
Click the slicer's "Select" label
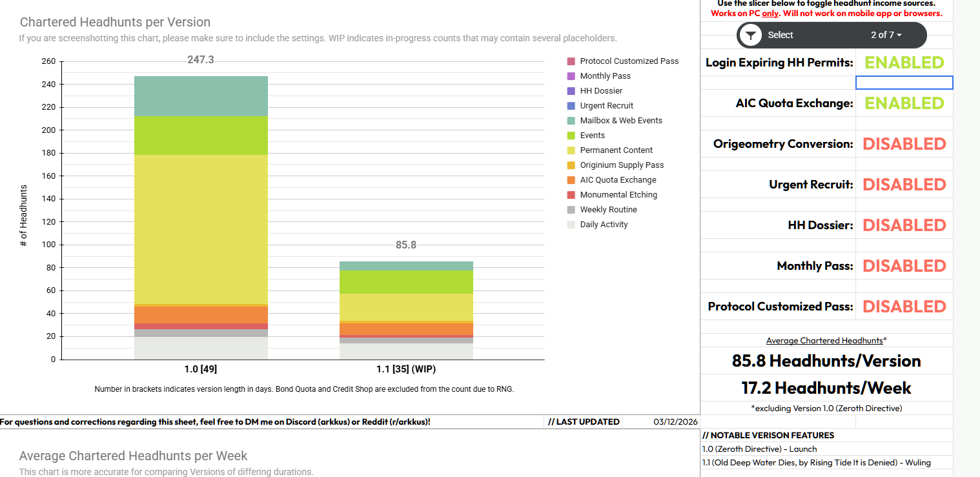781,35
